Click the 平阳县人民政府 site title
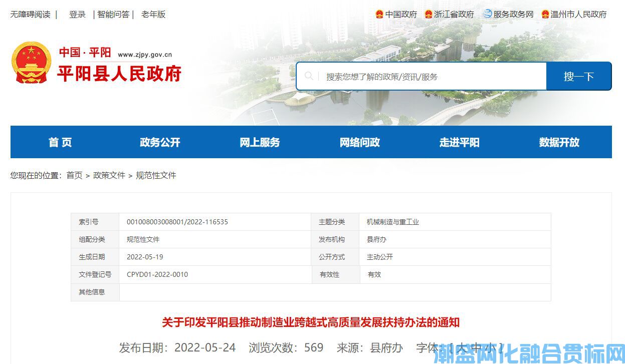625x364 pixels. (119, 74)
